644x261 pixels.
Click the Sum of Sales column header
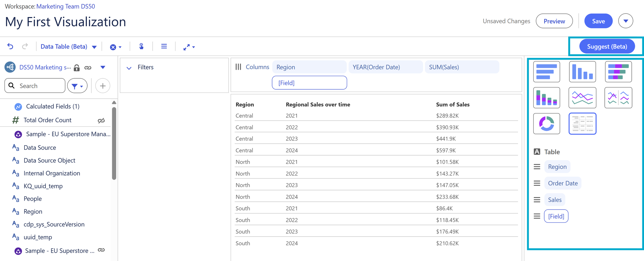[453, 104]
